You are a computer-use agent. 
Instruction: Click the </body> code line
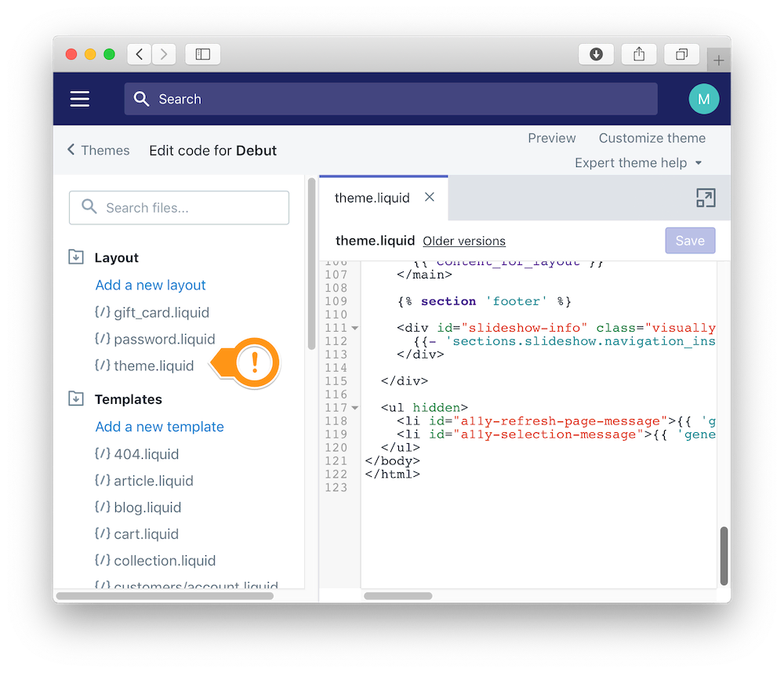393,461
